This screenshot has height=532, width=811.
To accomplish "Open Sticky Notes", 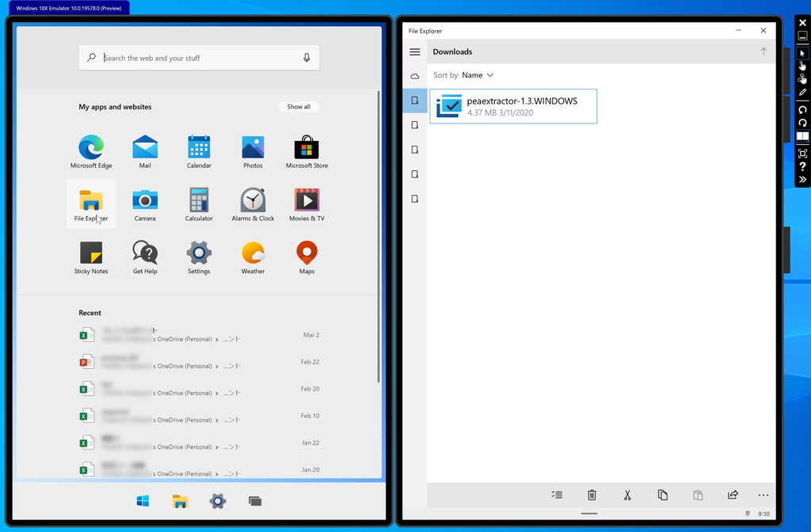I will coord(91,257).
